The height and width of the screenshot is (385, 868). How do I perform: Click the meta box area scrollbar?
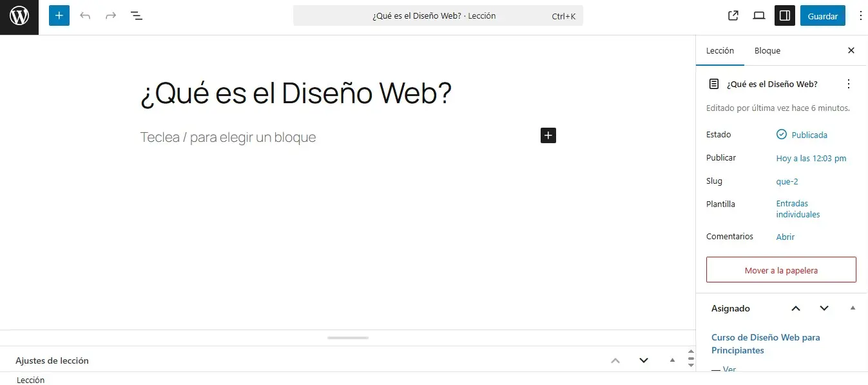pyautogui.click(x=691, y=359)
